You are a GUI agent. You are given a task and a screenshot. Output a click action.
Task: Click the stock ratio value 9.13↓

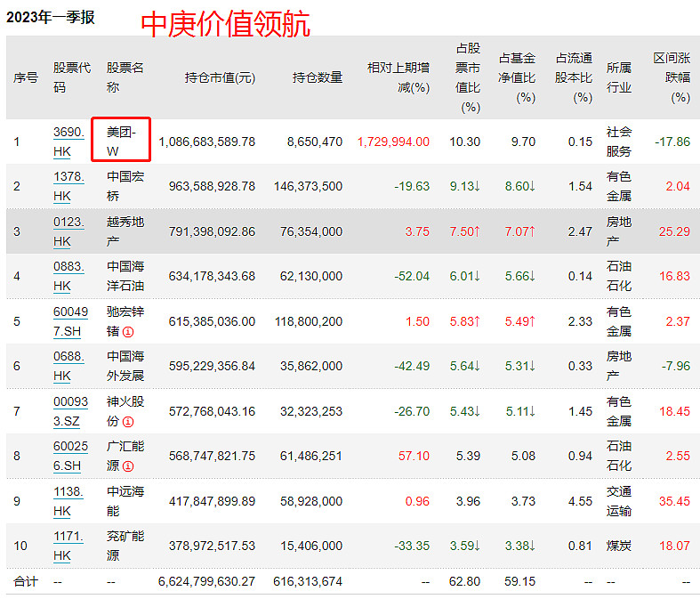coord(465,186)
